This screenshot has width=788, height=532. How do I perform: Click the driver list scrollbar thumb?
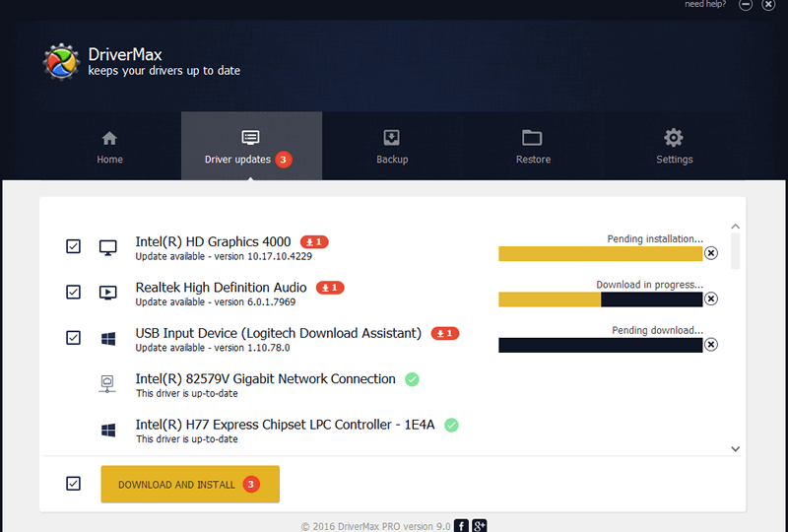[x=735, y=251]
